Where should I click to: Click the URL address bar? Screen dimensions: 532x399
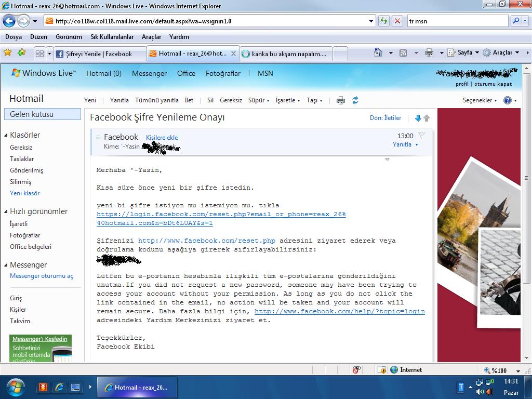(210, 21)
